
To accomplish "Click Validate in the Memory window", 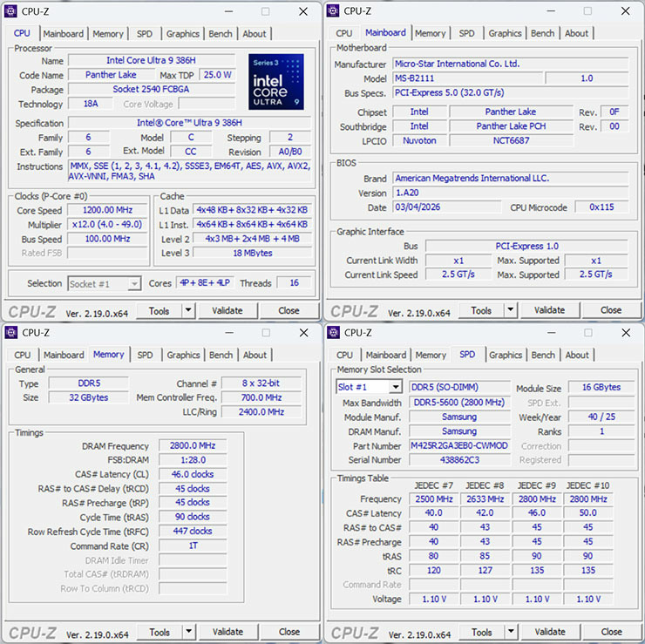I will tap(227, 632).
